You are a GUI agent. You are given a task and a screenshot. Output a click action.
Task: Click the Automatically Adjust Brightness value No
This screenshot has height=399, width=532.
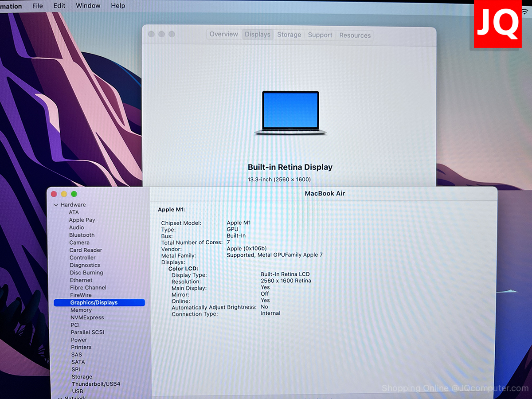264,307
